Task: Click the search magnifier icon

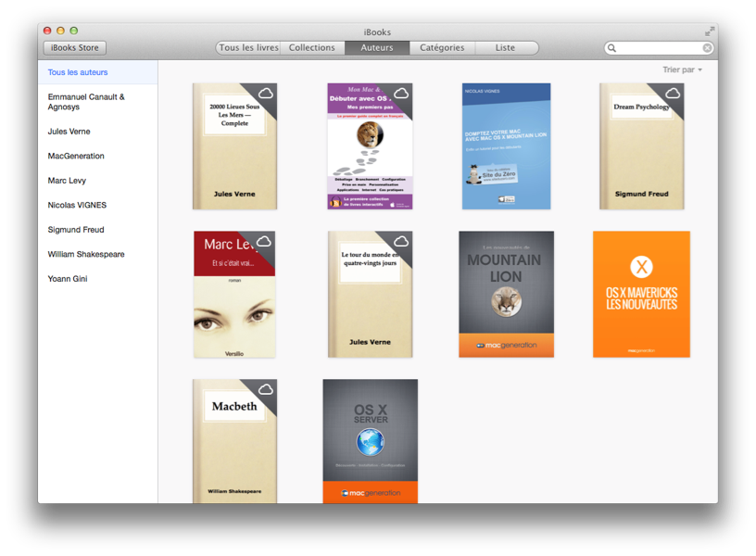Action: [x=611, y=48]
